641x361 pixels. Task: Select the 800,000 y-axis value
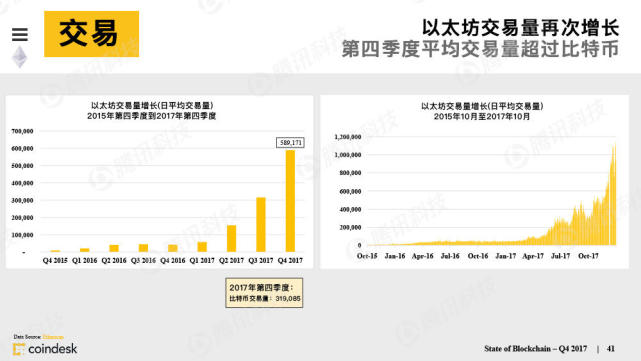pyautogui.click(x=350, y=173)
